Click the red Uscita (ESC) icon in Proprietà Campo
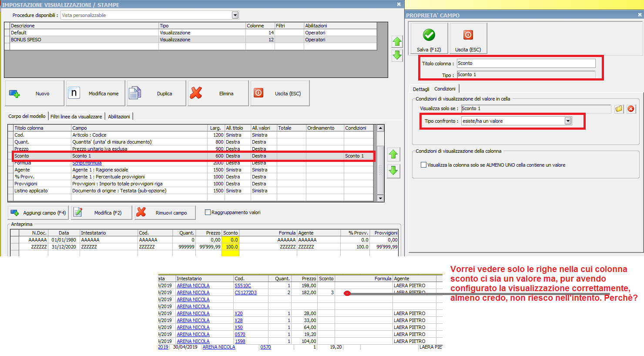644x356 pixels. click(x=468, y=35)
